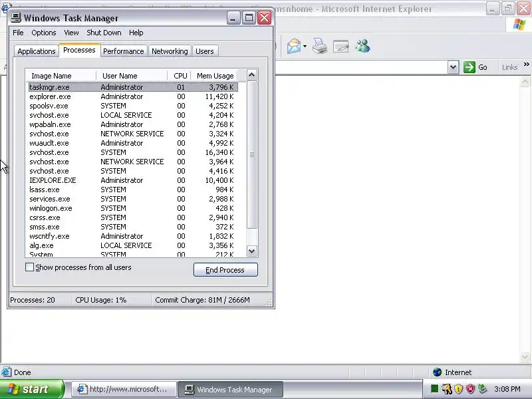Click the Windows flag logo in Internet Explorer
This screenshot has width=532, height=399.
519,25
